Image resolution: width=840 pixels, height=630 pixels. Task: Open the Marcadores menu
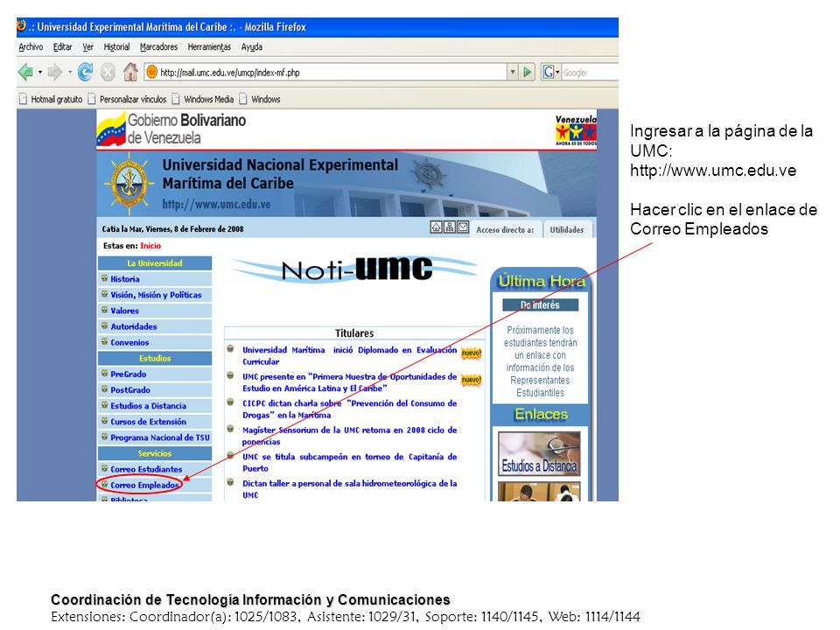(158, 47)
